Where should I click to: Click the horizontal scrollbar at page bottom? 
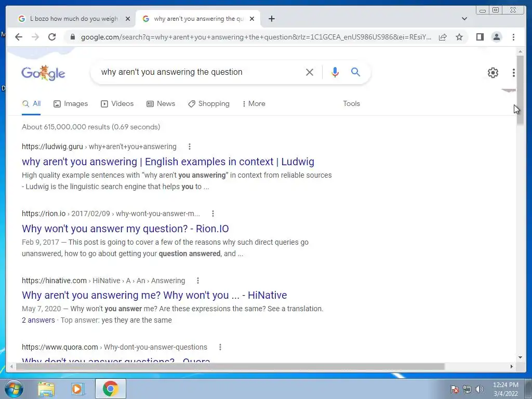(230, 367)
